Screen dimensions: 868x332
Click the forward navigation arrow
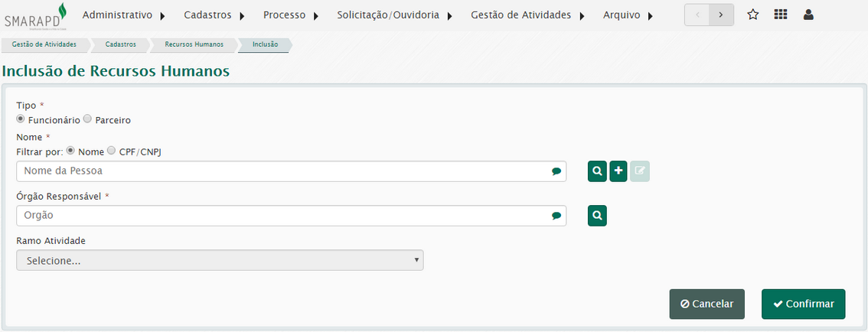[721, 15]
